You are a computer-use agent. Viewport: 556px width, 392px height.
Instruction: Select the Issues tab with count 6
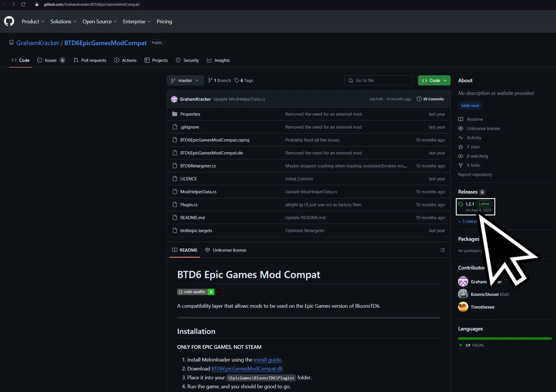(x=51, y=60)
